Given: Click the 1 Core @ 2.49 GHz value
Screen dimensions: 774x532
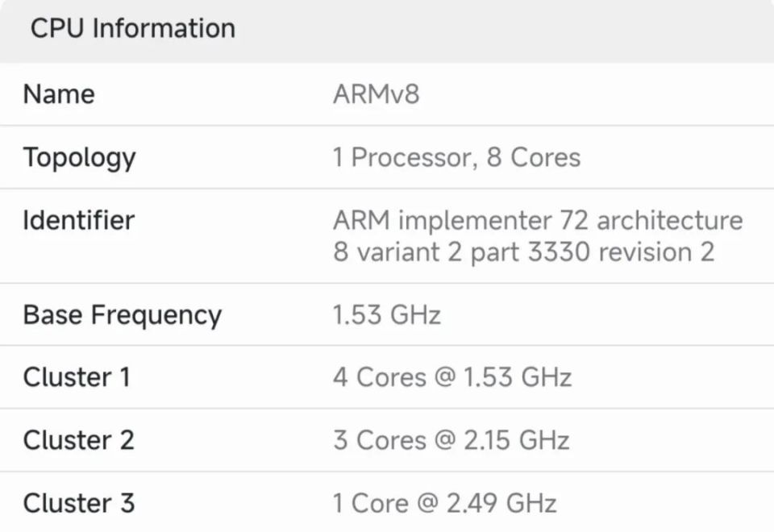Looking at the screenshot, I should pyautogui.click(x=445, y=503).
